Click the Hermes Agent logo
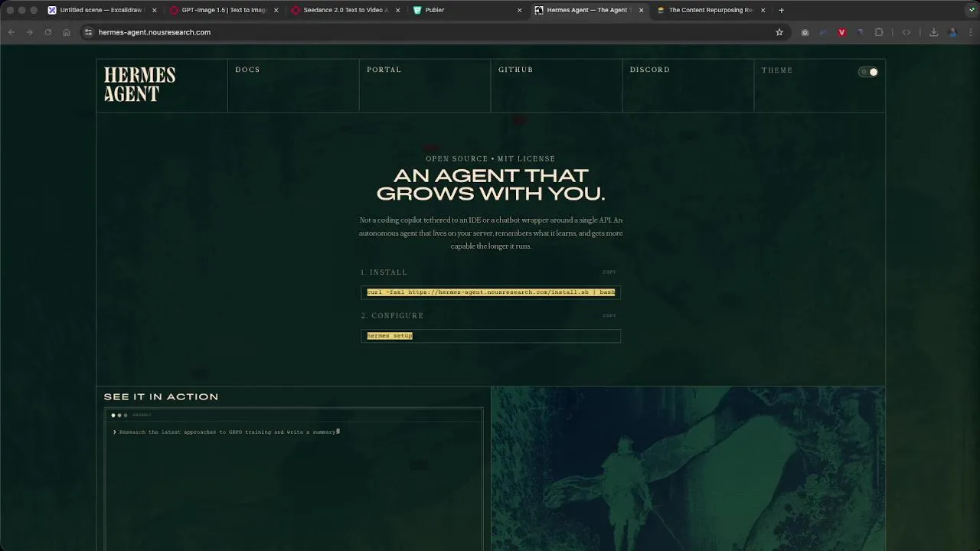 click(139, 84)
